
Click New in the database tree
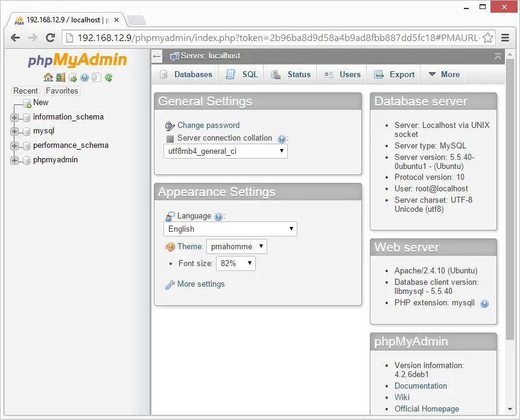(41, 102)
